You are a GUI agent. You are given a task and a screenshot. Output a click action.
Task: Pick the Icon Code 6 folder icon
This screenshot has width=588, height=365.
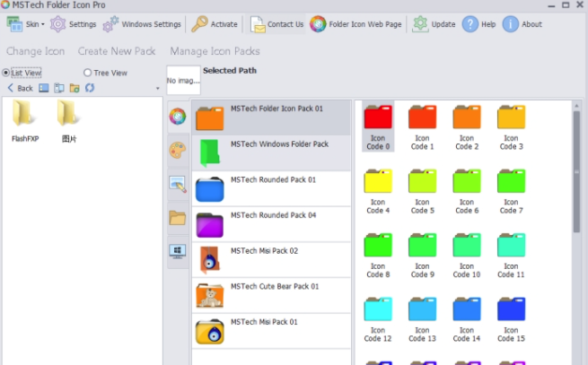pos(467,191)
